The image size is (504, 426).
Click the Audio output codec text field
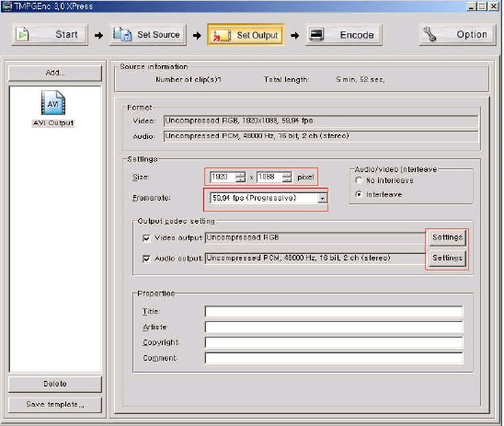[315, 259]
